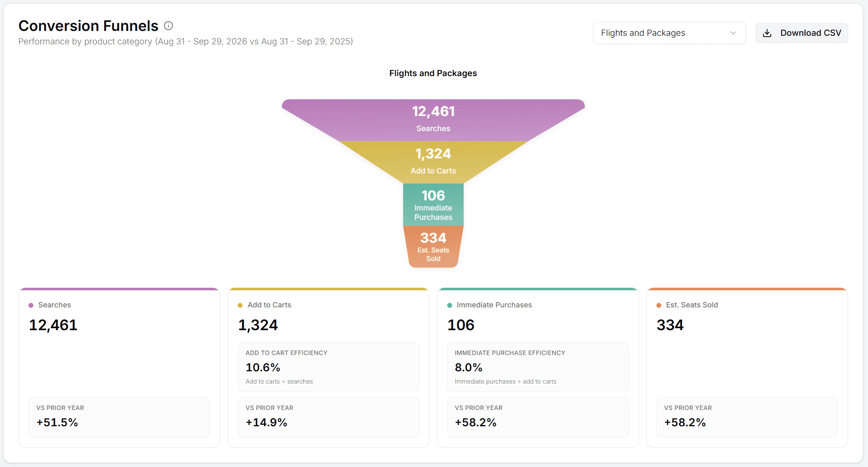868x467 pixels.
Task: Click +58.2% in Est. Seats Sold card
Action: click(x=685, y=422)
